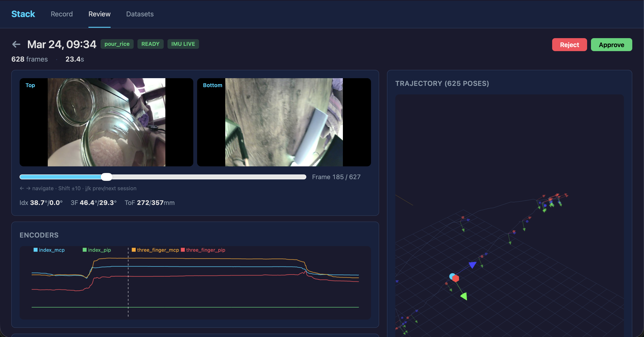Open the Datasets tab
This screenshot has height=337, width=644.
[x=140, y=14]
